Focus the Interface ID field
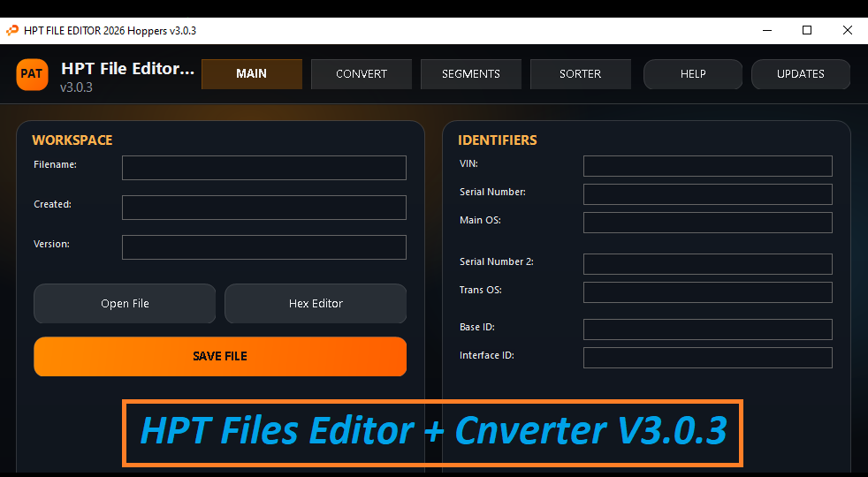The width and height of the screenshot is (868, 477). point(707,358)
